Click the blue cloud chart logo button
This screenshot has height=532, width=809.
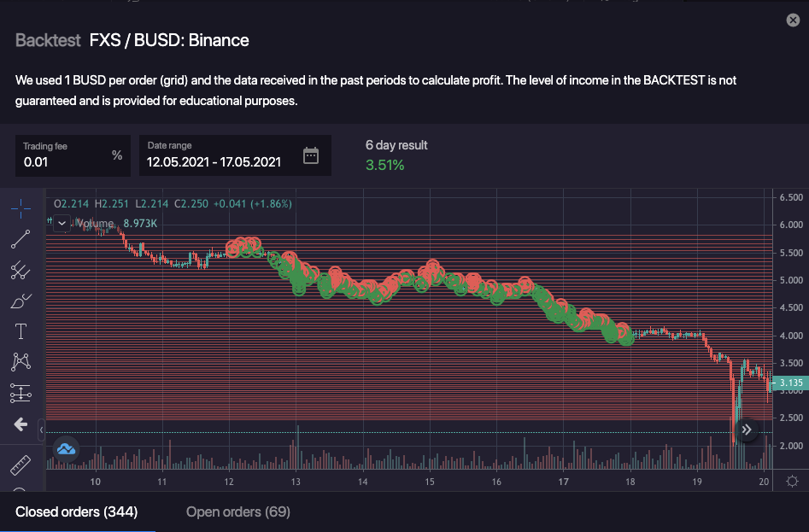67,448
